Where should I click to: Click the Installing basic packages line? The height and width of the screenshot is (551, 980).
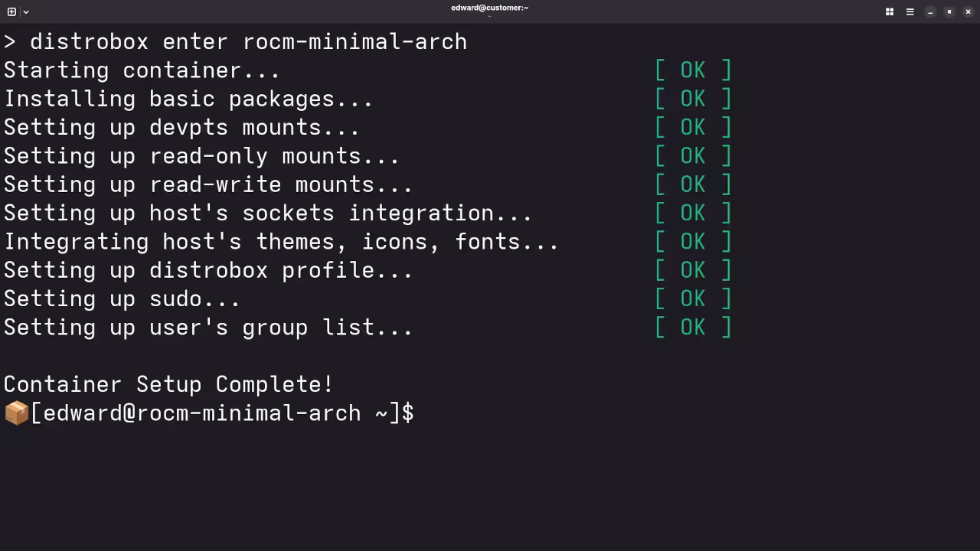188,99
